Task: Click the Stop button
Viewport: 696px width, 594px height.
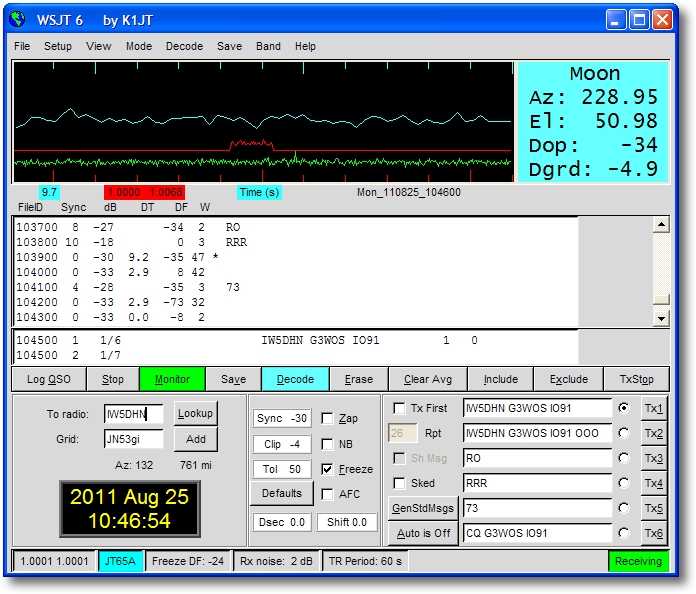Action: click(113, 379)
